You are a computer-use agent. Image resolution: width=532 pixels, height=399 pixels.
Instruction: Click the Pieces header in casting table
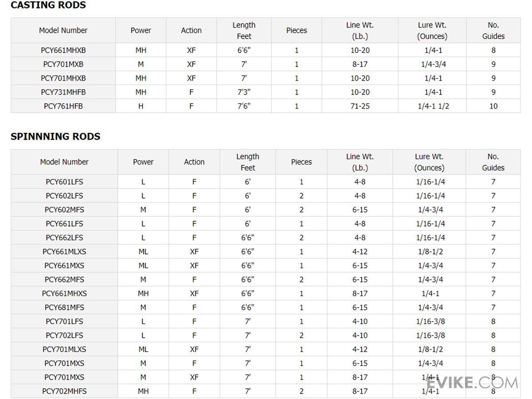[297, 31]
